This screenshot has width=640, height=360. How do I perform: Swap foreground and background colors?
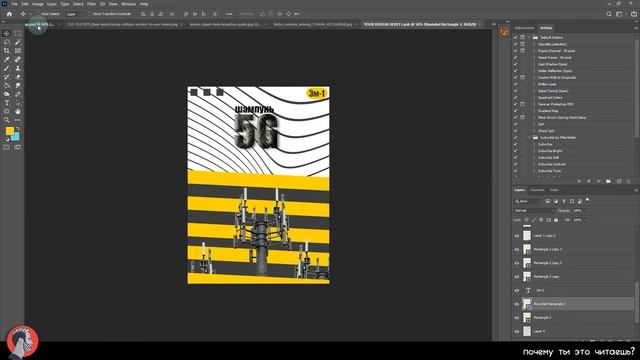point(18,129)
